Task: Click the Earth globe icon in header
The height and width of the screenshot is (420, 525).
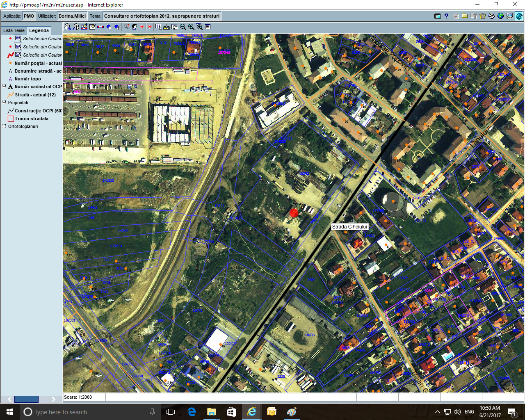Action: pos(500,16)
